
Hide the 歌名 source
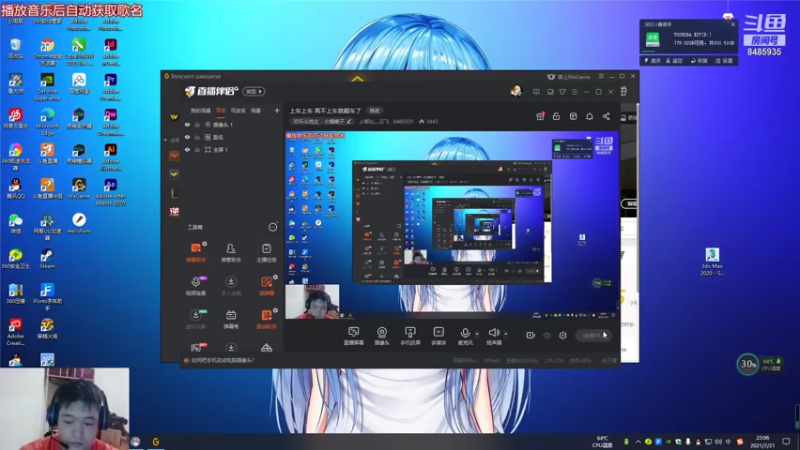(x=187, y=137)
